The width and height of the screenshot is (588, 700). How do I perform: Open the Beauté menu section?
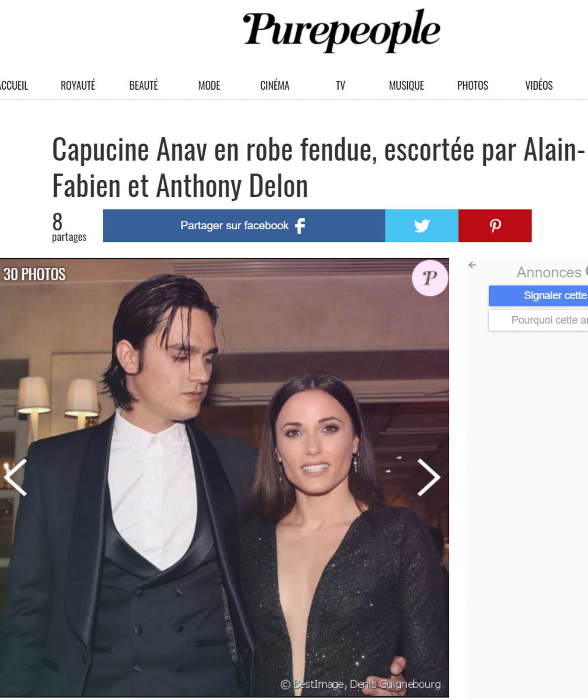143,85
